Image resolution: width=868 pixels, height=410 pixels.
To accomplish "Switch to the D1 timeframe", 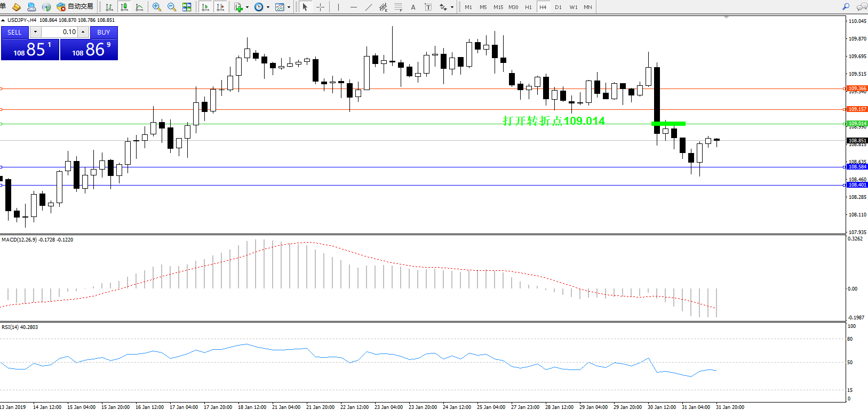I will [558, 7].
